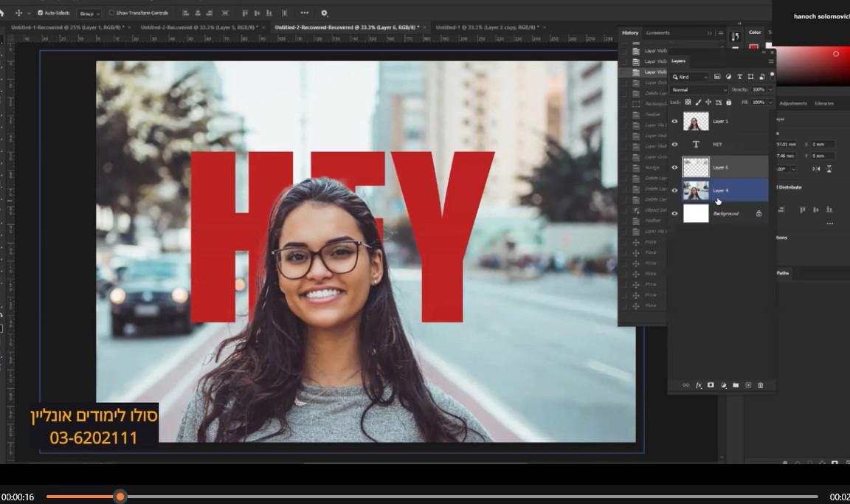Viewport: 850px width, 504px height.
Task: Enable the Show Transform Controls checkbox
Action: (x=112, y=13)
